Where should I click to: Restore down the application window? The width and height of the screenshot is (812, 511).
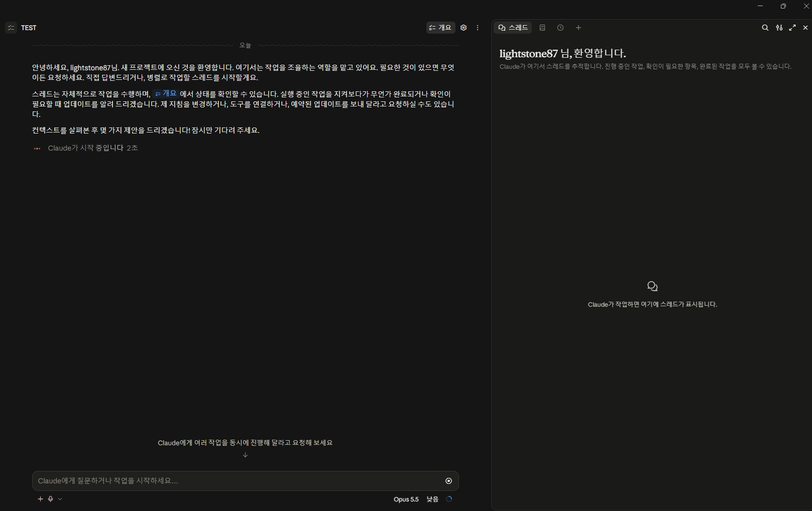(783, 6)
